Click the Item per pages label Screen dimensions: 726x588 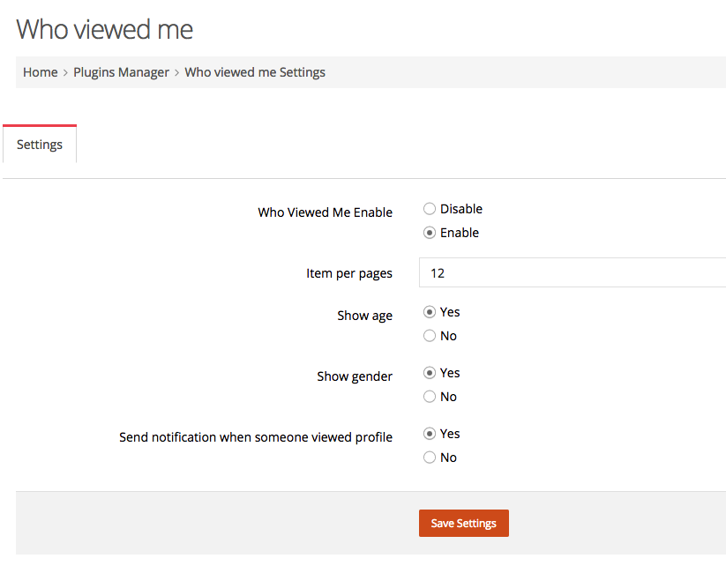click(x=349, y=273)
